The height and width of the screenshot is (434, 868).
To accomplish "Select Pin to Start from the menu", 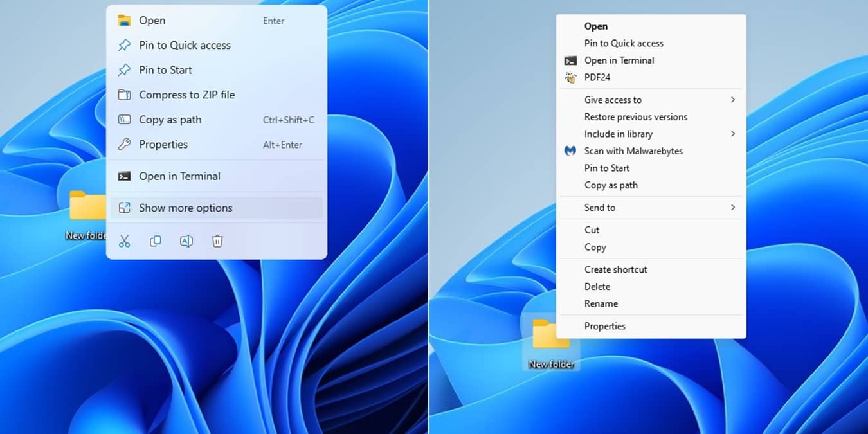I will point(604,168).
